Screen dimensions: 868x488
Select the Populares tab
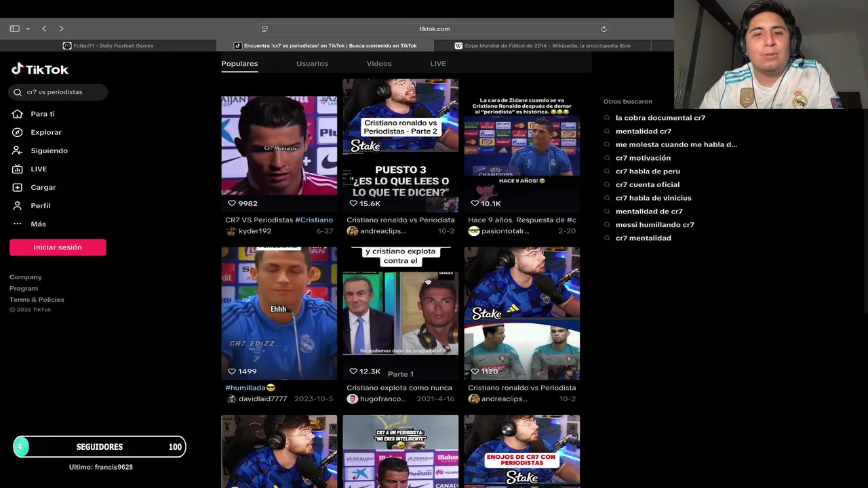239,64
